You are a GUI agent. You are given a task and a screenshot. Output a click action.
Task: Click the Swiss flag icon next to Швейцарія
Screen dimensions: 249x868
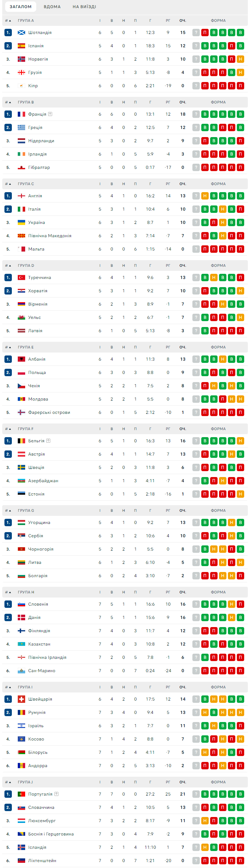point(21,699)
